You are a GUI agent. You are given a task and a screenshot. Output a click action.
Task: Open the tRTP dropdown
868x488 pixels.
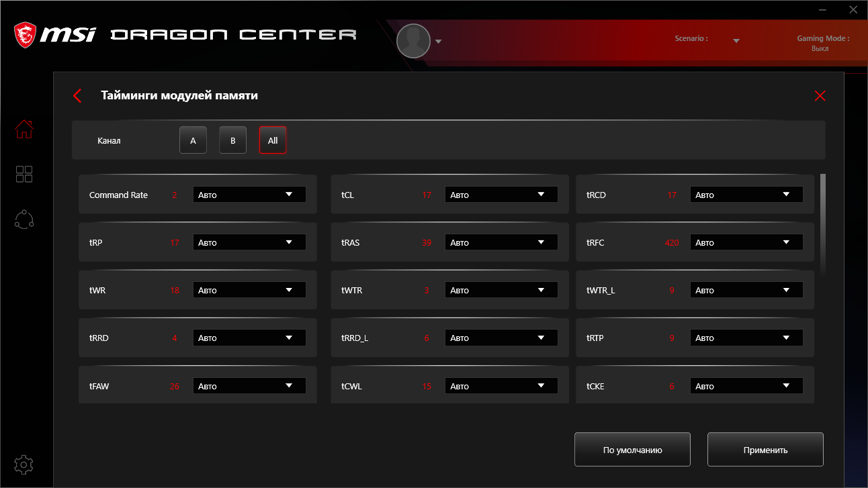coord(746,338)
